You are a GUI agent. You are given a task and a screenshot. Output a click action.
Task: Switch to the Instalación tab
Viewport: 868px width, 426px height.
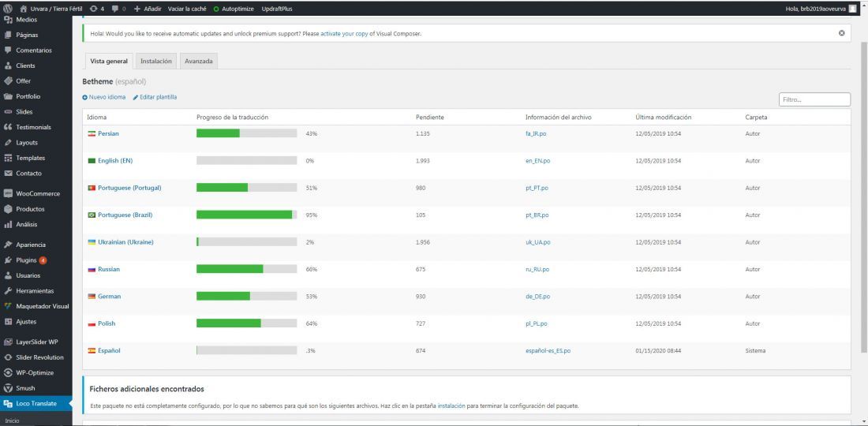tap(156, 62)
